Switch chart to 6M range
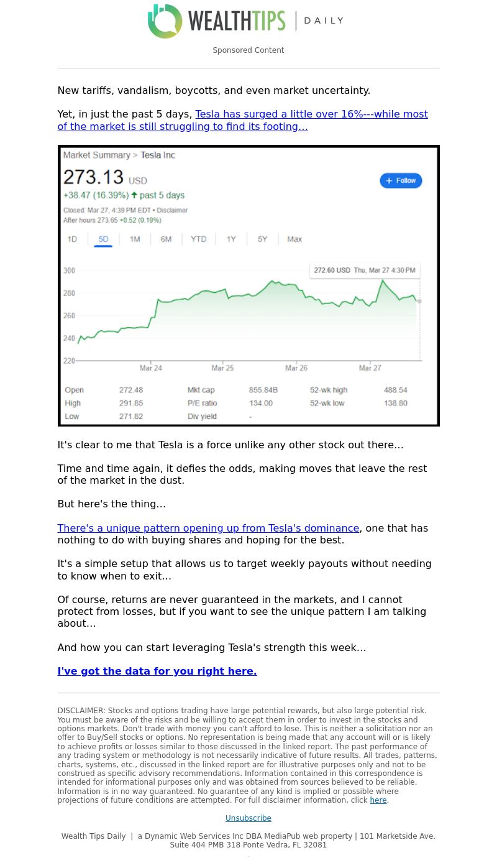The image size is (497, 868). coord(166,239)
